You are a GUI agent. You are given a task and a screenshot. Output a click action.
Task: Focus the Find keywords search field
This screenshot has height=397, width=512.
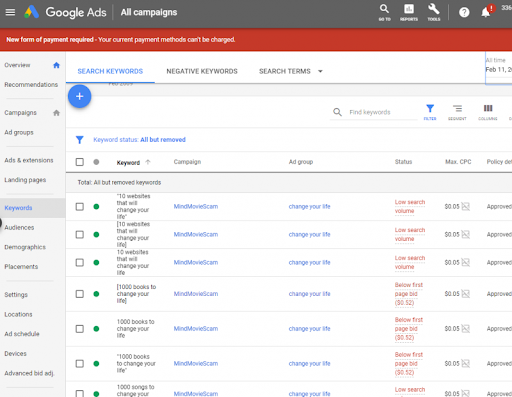(x=383, y=112)
